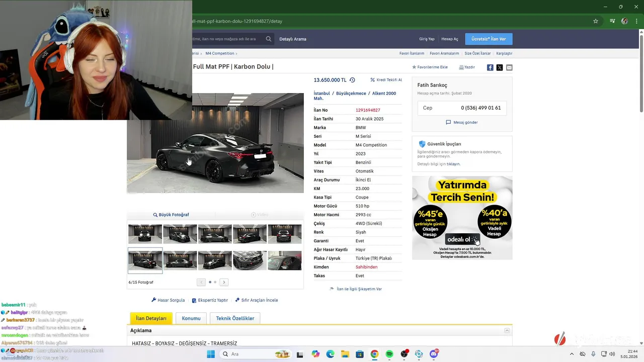Screen dimensions: 644x362
Task: Click Sahibinden value in Kimden row
Action: point(366,267)
